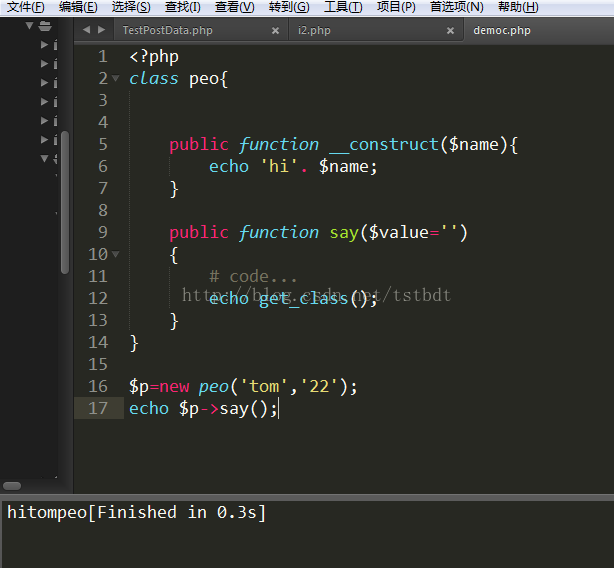This screenshot has height=568, width=614.
Task: Click the 'hi' string literal
Action: click(279, 166)
